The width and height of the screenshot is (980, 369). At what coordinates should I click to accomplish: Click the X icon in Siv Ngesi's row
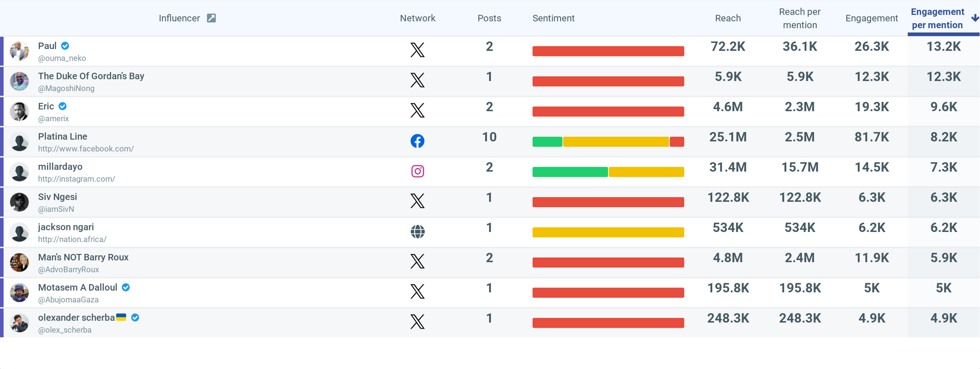pyautogui.click(x=417, y=201)
